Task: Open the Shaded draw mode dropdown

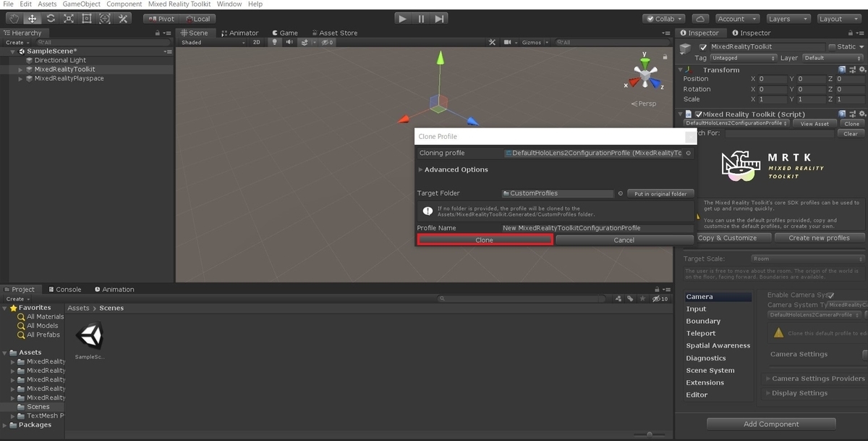Action: (x=213, y=42)
